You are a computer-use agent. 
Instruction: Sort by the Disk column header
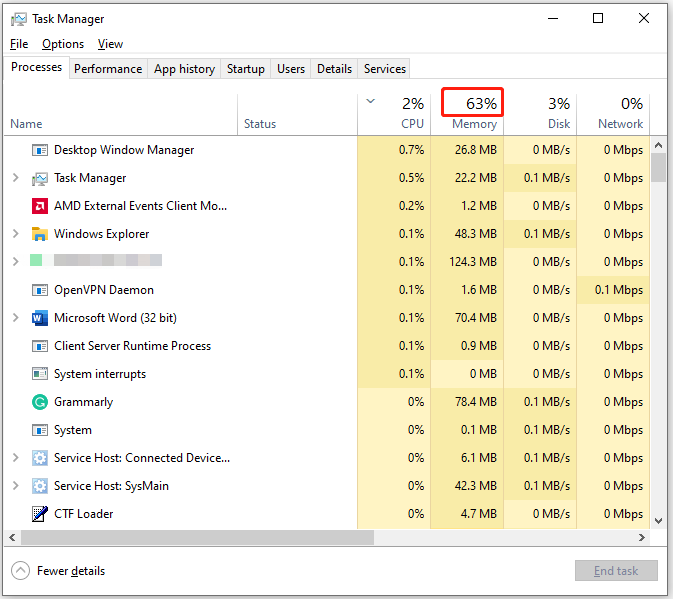540,114
